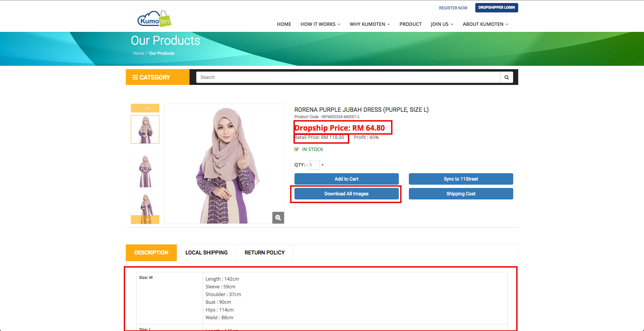
Task: Click the Dropship Price RM 64.80 text
Action: point(339,128)
